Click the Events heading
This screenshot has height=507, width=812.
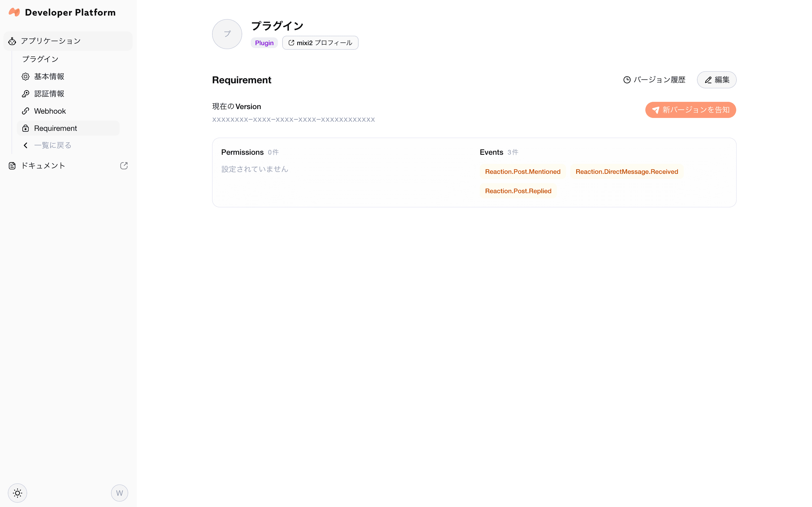tap(491, 152)
